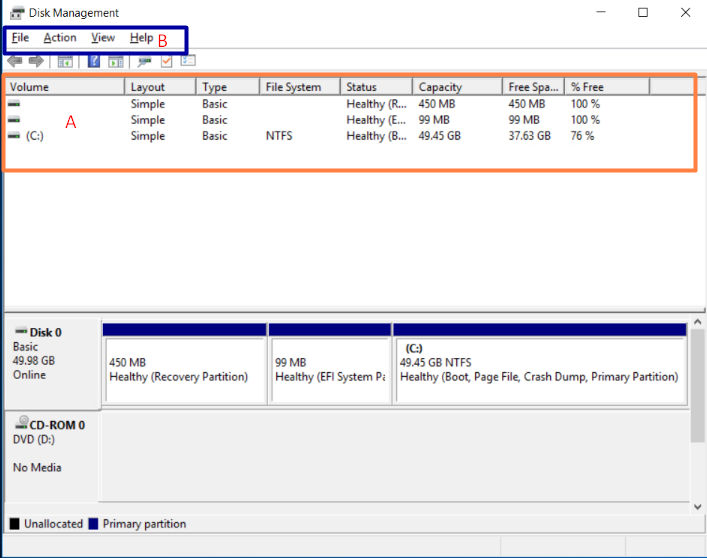Sort by the % Free column header
Screen dimensions: 707x558
[607, 87]
